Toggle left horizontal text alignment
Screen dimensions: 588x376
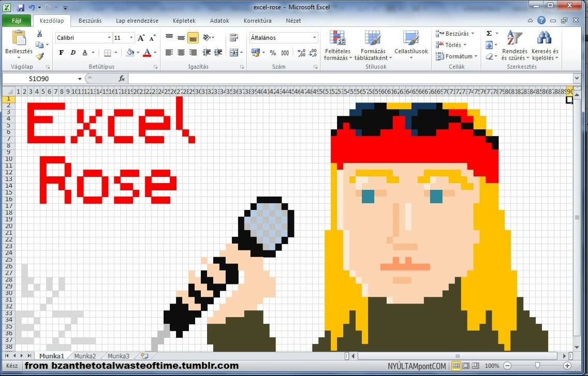[x=169, y=52]
